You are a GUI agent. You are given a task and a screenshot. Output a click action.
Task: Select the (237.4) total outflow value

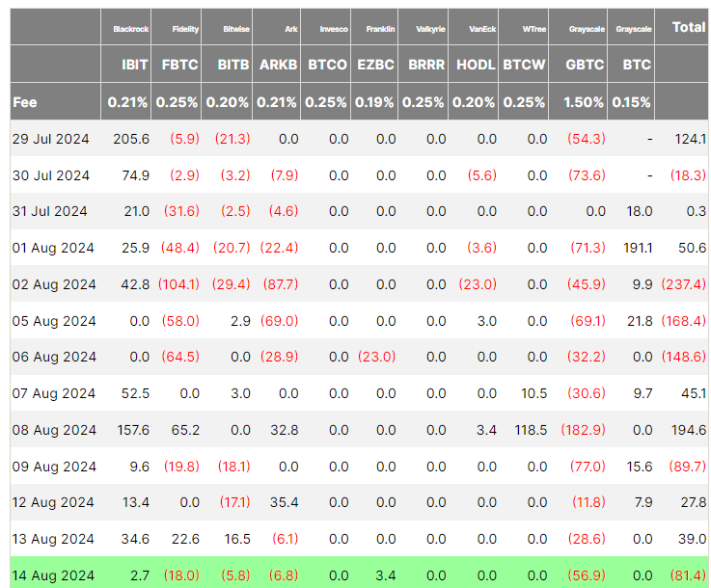pos(683,284)
